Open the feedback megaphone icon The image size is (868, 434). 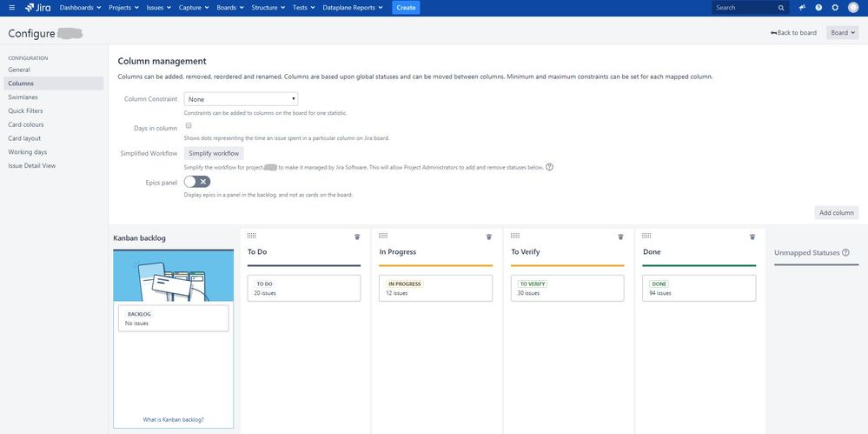(x=803, y=8)
